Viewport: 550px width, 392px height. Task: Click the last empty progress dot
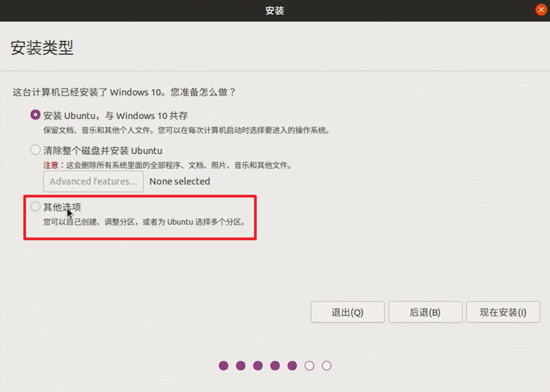(x=327, y=366)
